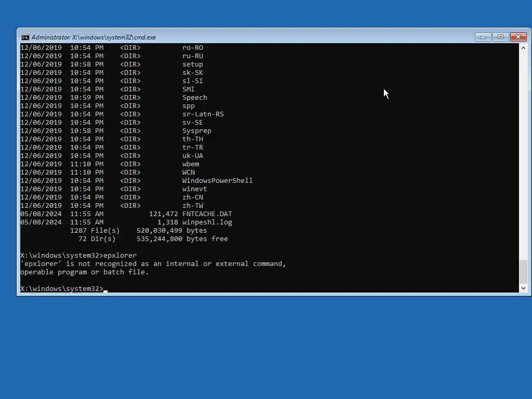Click the '72 Dir(s)' summary text
Image resolution: width=532 pixels, height=399 pixels.
pos(97,239)
